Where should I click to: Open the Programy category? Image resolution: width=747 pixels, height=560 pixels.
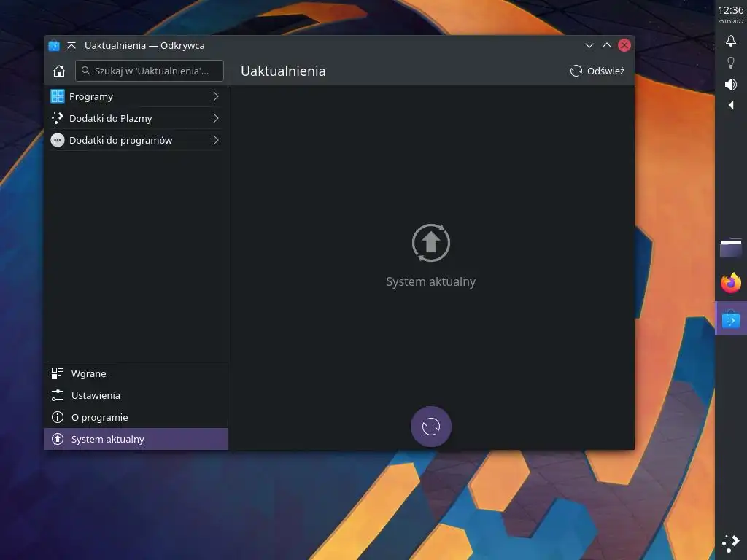tap(136, 97)
